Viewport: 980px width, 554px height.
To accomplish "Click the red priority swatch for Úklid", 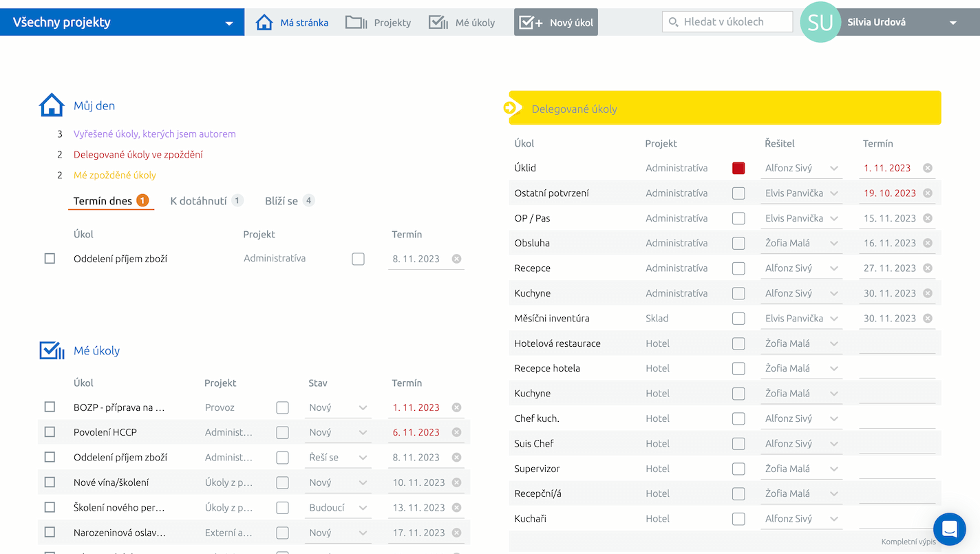I will [x=738, y=168].
